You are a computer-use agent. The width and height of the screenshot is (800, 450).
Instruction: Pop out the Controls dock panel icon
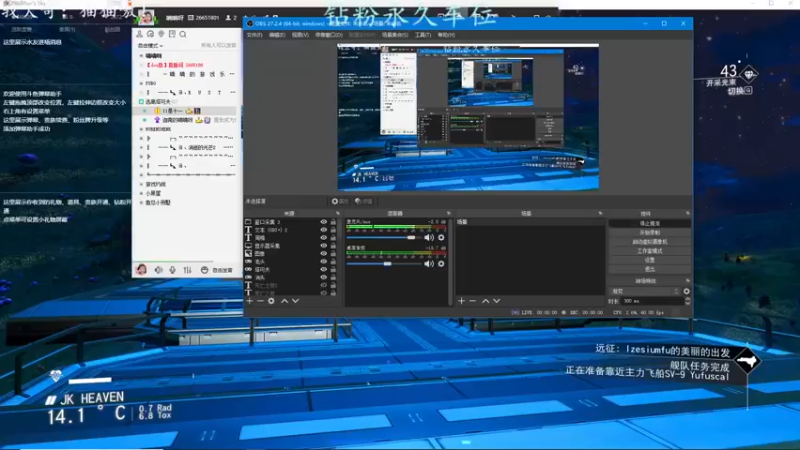pyautogui.click(x=687, y=213)
